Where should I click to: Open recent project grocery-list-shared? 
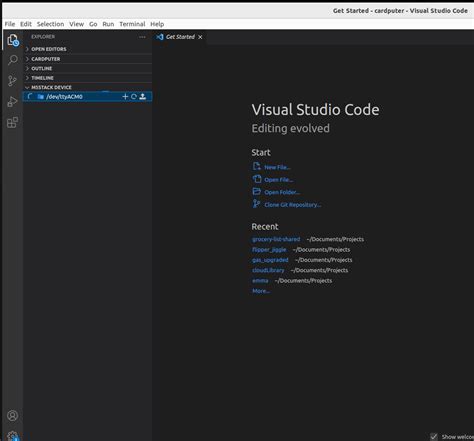[276, 239]
